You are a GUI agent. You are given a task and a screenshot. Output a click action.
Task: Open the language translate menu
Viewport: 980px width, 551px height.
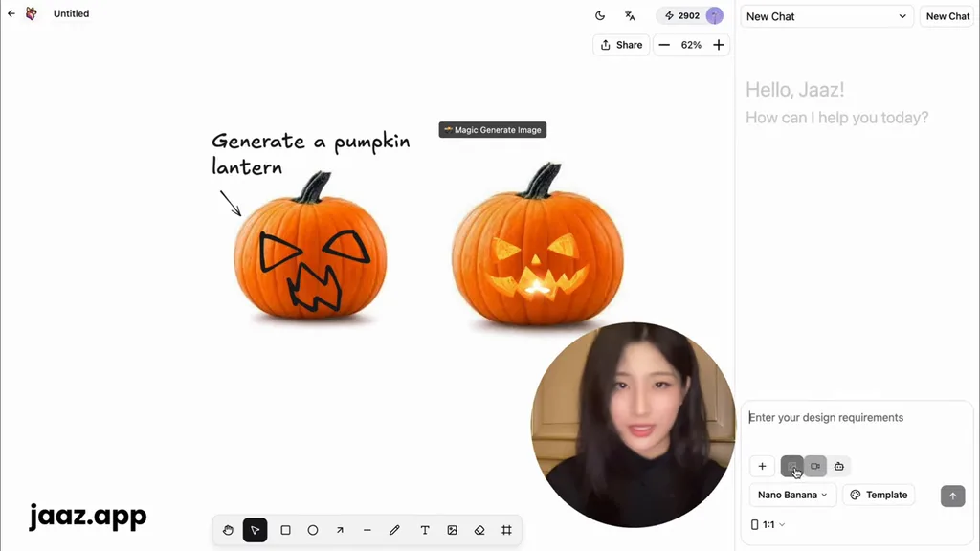point(630,15)
